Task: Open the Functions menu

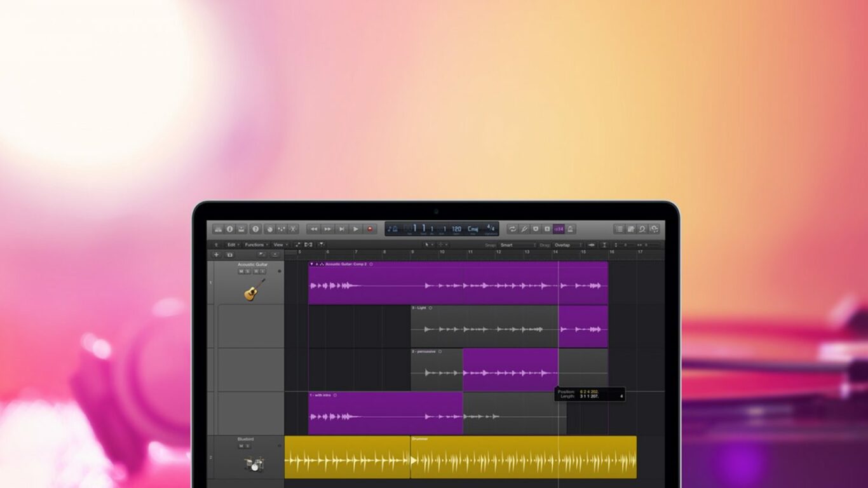Action: click(257, 245)
